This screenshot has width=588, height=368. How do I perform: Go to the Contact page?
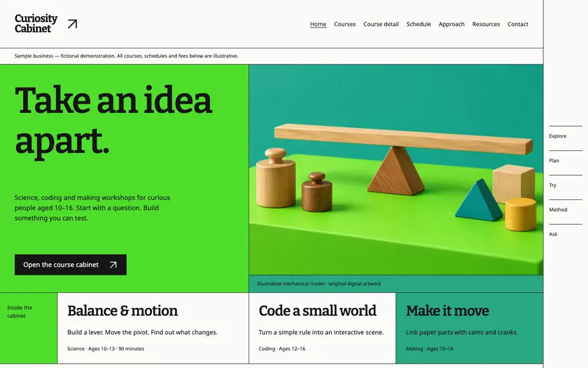[518, 24]
